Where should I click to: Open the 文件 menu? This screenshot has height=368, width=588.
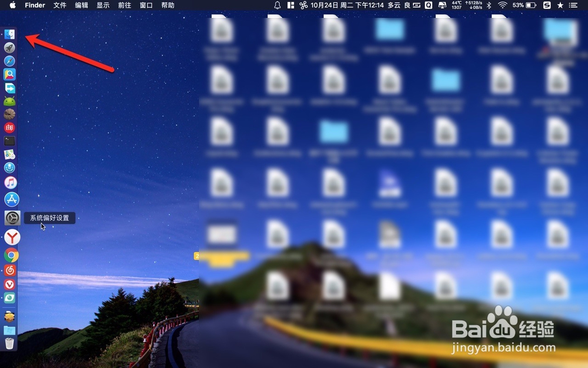pyautogui.click(x=59, y=5)
